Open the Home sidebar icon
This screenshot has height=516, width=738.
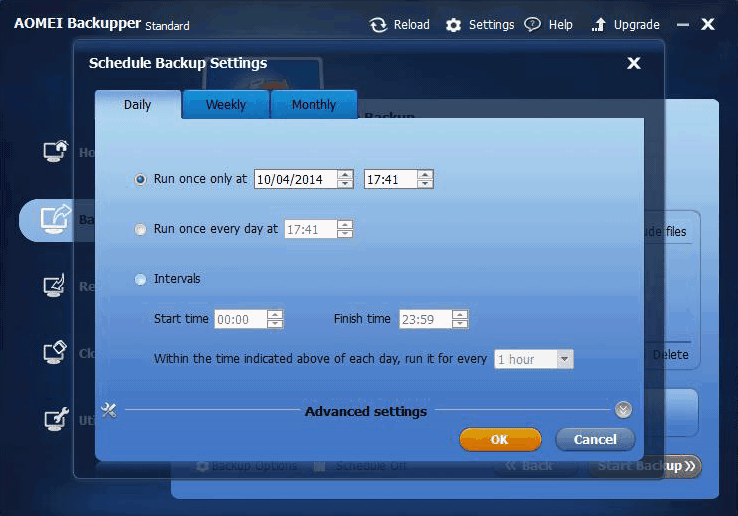56,152
